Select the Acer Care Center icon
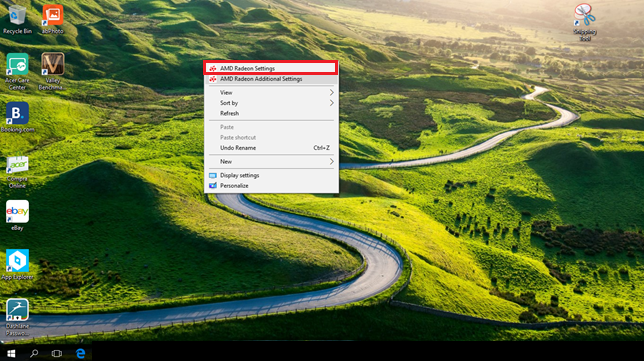Image resolution: width=644 pixels, height=361 pixels. click(17, 71)
